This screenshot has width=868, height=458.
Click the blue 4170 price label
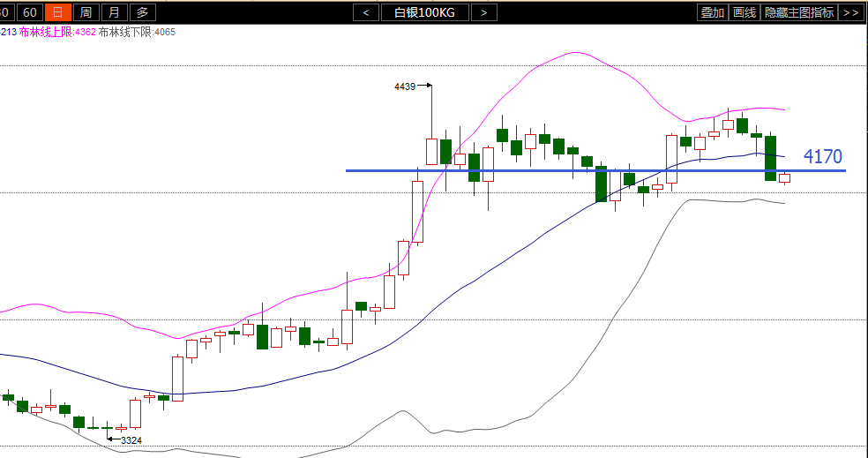[x=822, y=157]
